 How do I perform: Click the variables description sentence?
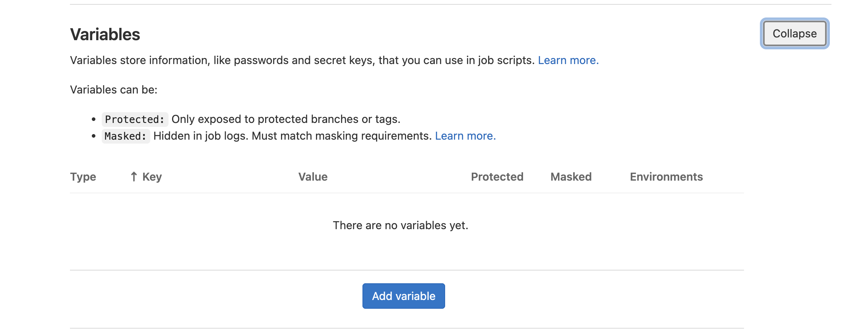click(302, 60)
